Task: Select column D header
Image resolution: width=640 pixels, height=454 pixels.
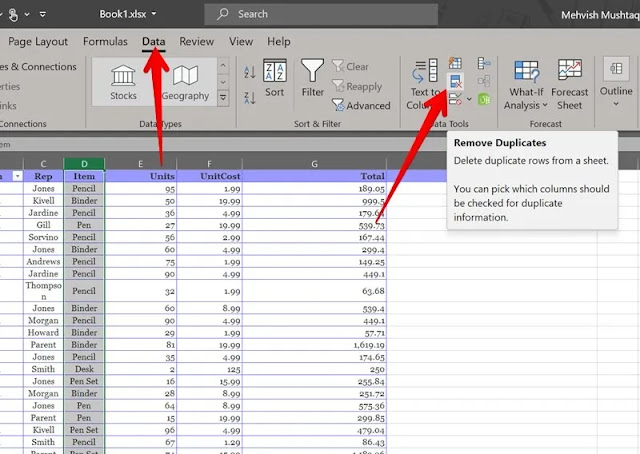Action: (84, 164)
